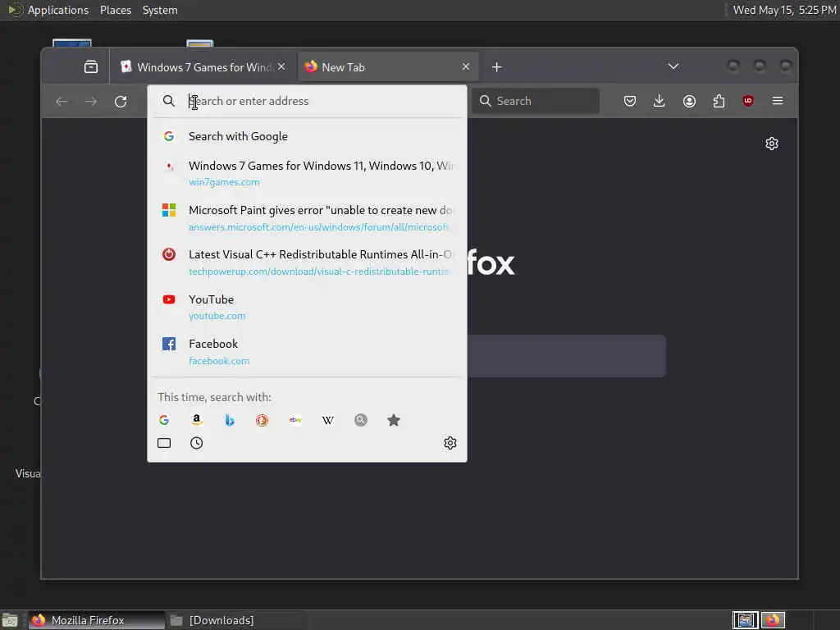Expand the list all tabs chevron
Screen dimensions: 840x630
(x=673, y=66)
